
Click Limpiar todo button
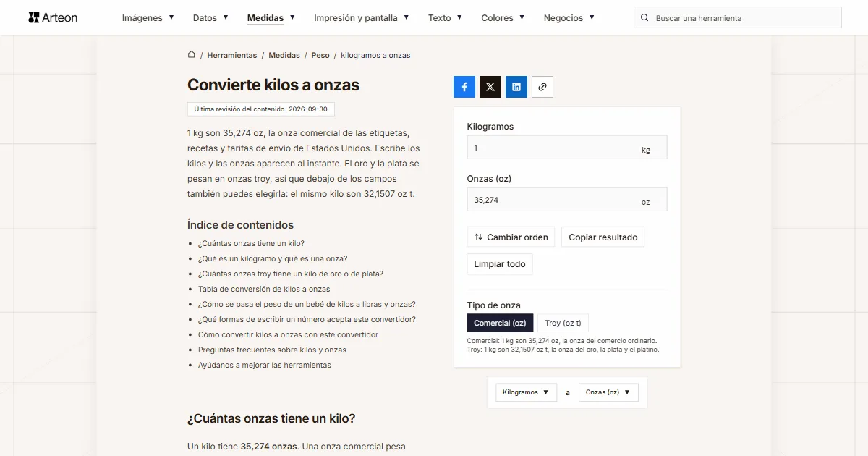tap(500, 264)
